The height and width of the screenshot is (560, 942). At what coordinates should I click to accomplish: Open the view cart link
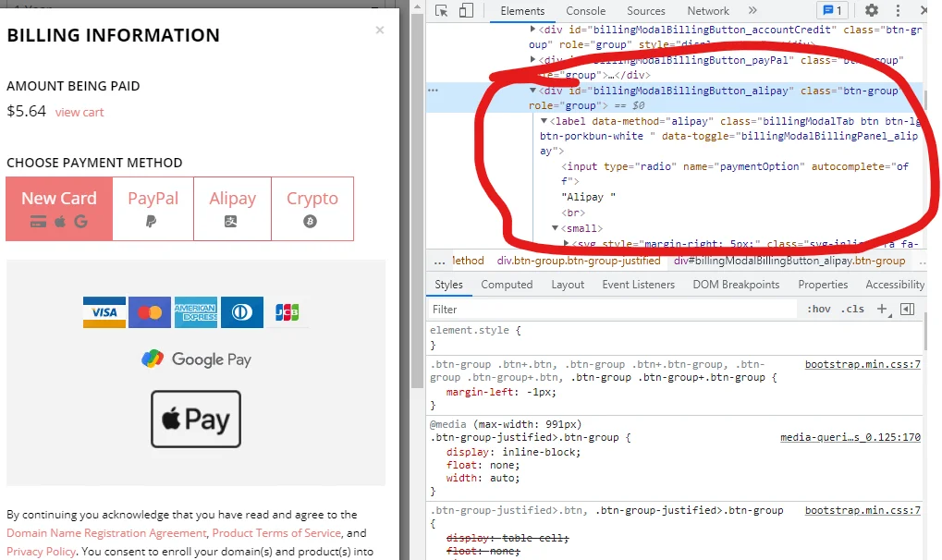pyautogui.click(x=80, y=113)
